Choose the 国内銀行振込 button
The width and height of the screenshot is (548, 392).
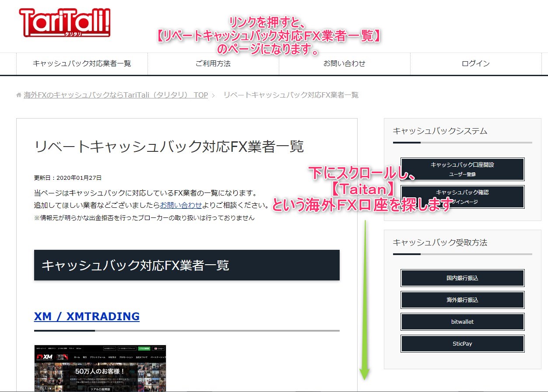463,278
